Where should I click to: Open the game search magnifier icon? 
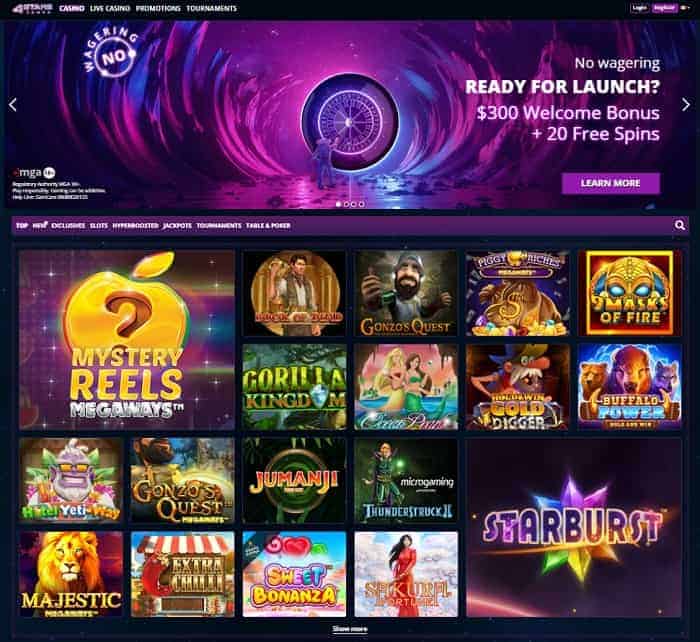(x=679, y=225)
